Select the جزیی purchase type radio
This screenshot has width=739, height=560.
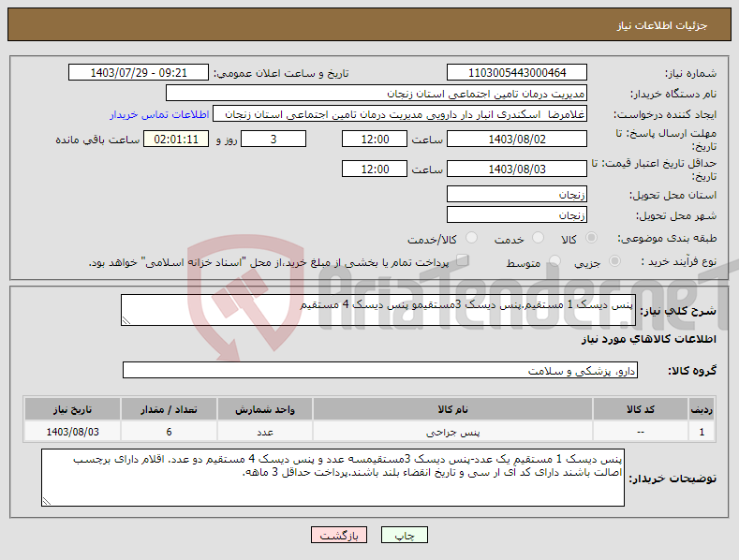point(614,261)
